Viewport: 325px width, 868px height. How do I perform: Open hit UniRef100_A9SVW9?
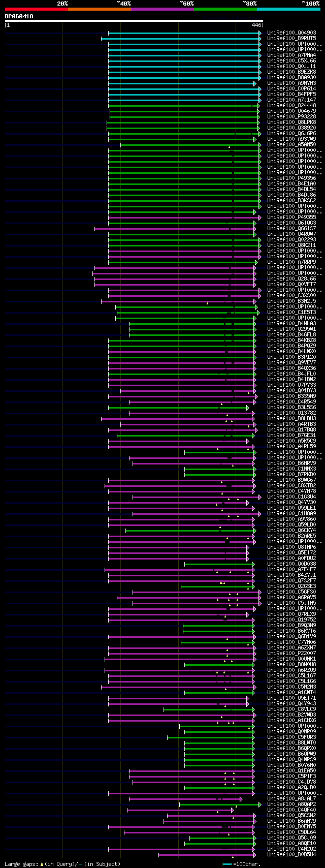291,139
